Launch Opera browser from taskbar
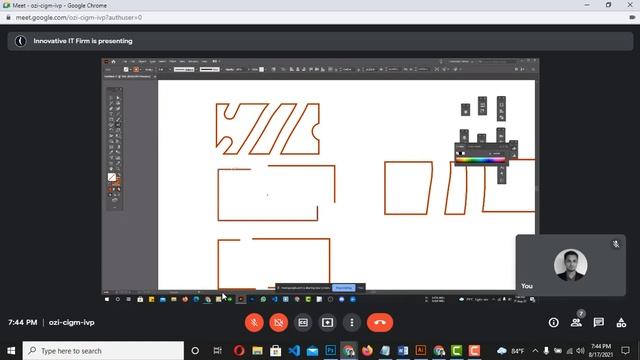This screenshot has height=360, width=640. click(x=239, y=351)
